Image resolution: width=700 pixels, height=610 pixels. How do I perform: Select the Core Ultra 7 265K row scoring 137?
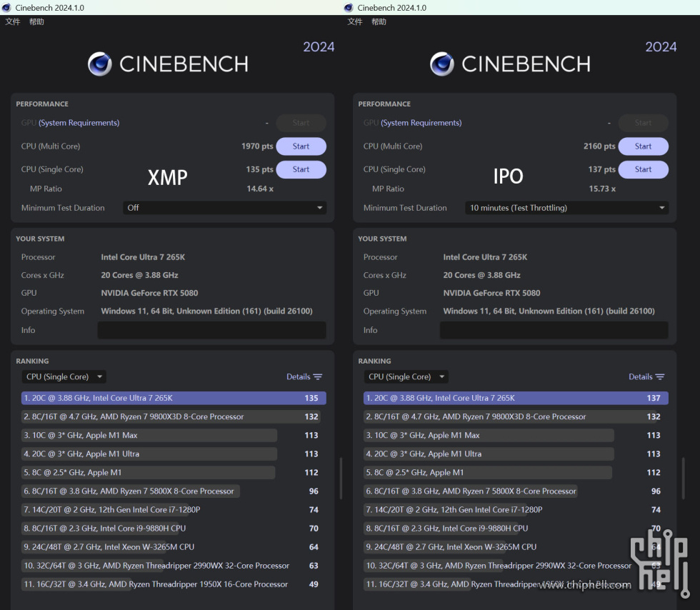(516, 398)
